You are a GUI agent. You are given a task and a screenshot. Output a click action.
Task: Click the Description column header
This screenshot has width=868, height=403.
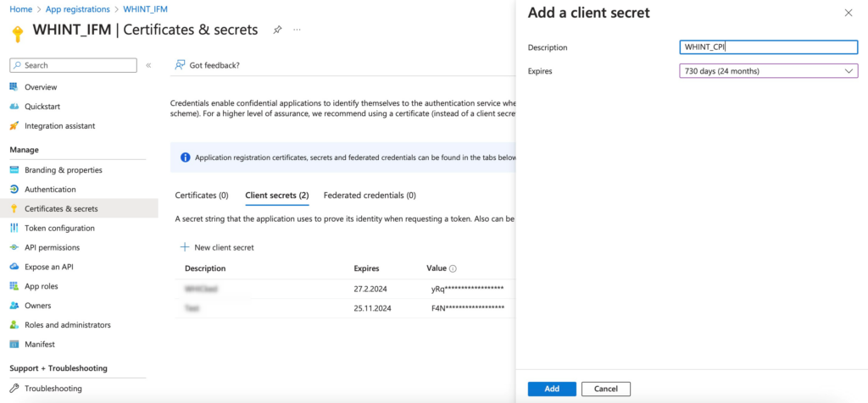click(205, 268)
